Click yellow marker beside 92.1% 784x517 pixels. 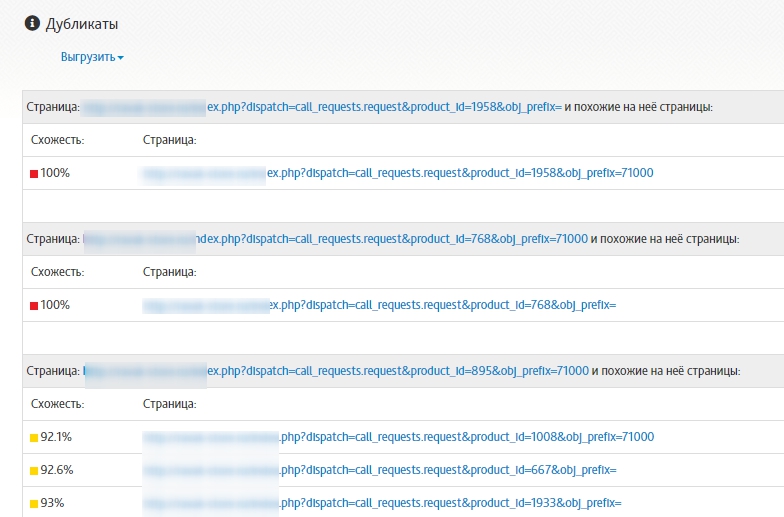34,438
